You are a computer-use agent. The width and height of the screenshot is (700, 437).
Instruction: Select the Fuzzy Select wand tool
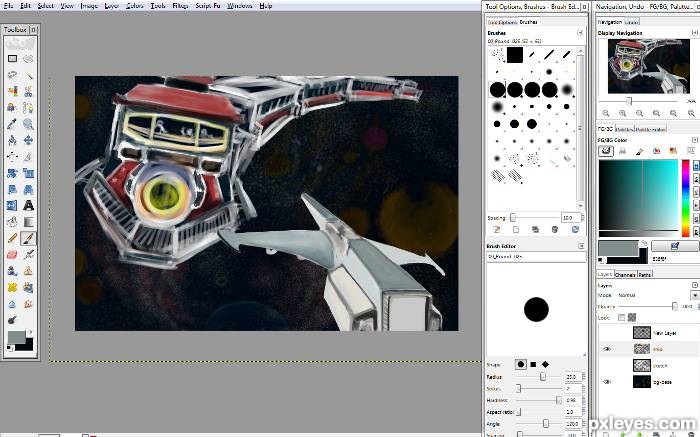pyautogui.click(x=28, y=75)
